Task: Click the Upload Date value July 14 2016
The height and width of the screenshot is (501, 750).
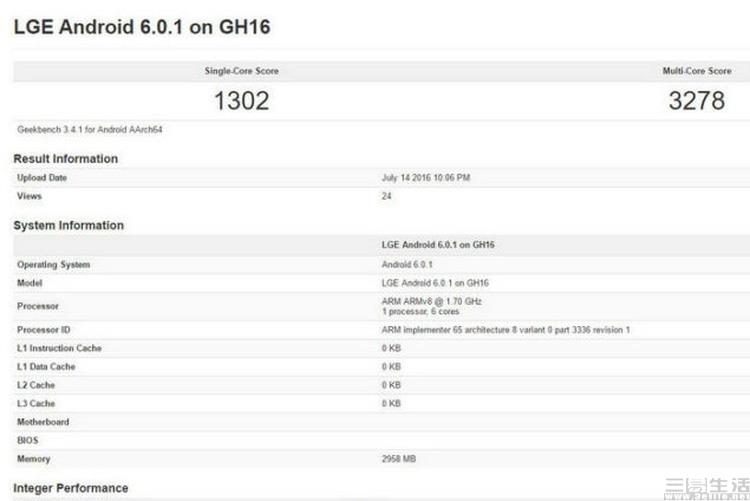Action: tap(426, 178)
